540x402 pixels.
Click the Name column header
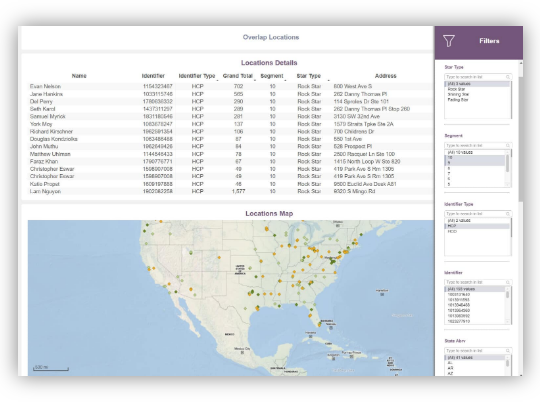[x=79, y=76]
